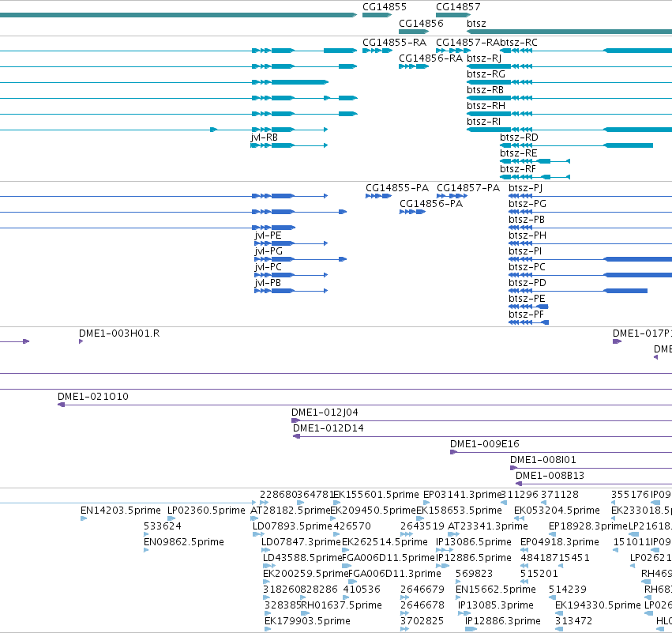This screenshot has width=672, height=633.
Task: Open the EN09862.5prime EST label
Action: [183, 542]
